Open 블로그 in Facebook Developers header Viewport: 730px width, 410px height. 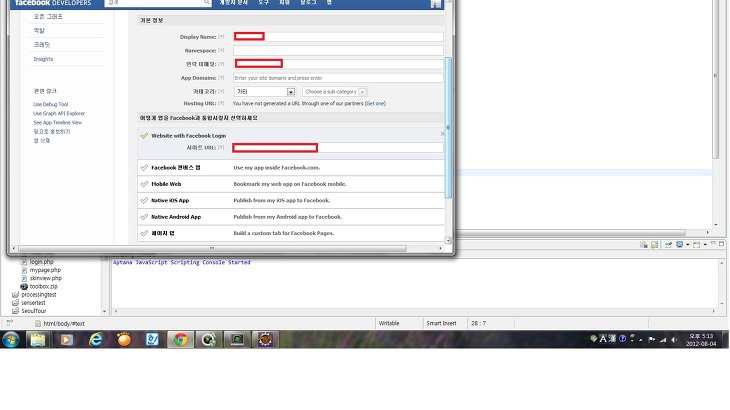click(308, 2)
